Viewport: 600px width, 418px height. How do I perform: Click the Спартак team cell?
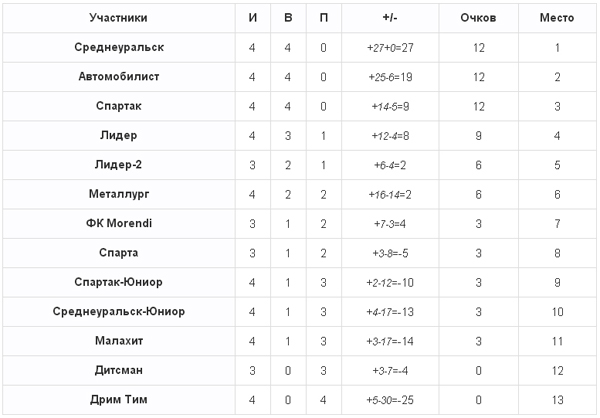pos(119,106)
